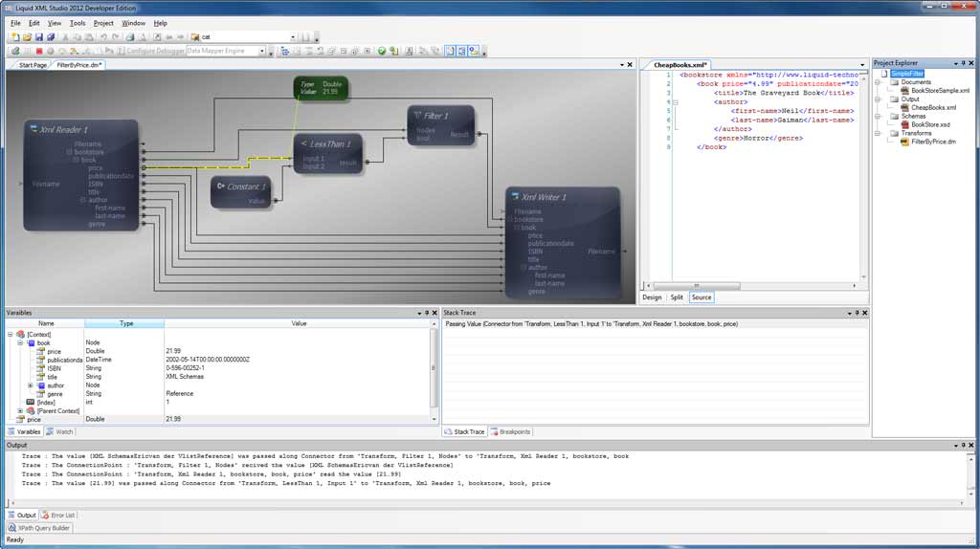Image resolution: width=980 pixels, height=549 pixels.
Task: Open the Data Mapper Engine dropdown
Action: point(262,51)
